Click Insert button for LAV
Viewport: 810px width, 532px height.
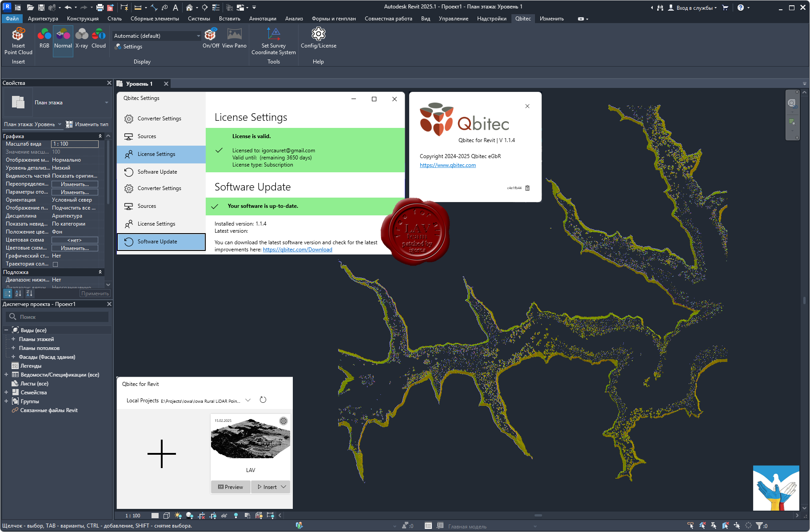point(267,487)
